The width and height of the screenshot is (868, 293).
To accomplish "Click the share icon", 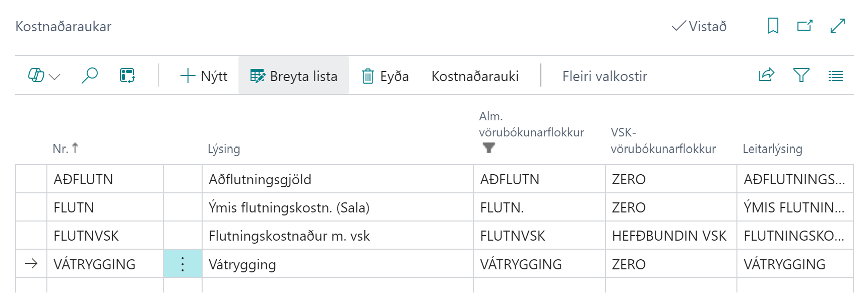I will coord(766,75).
